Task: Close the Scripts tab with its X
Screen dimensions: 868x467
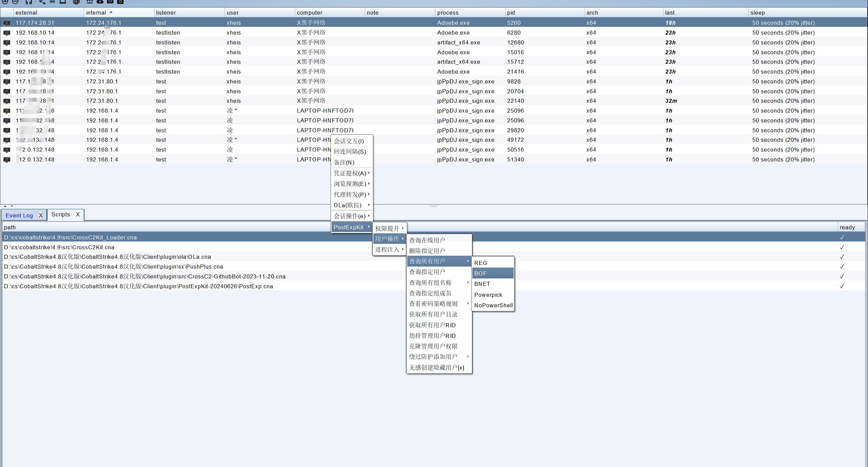Action: tap(78, 214)
